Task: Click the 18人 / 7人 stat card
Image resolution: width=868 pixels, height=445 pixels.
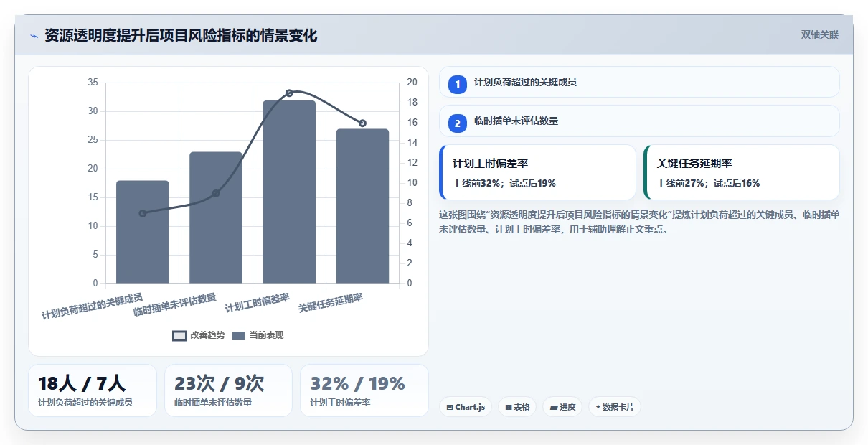Action: point(93,390)
